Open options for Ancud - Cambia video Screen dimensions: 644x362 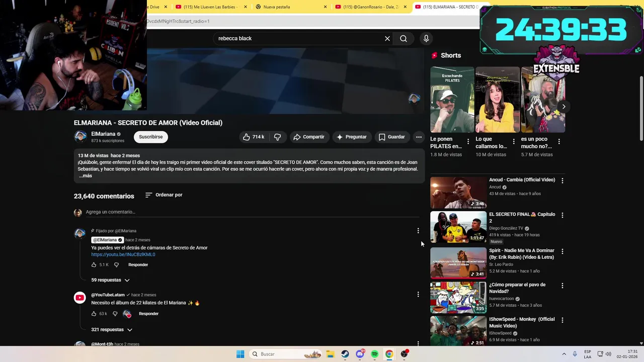click(x=562, y=180)
